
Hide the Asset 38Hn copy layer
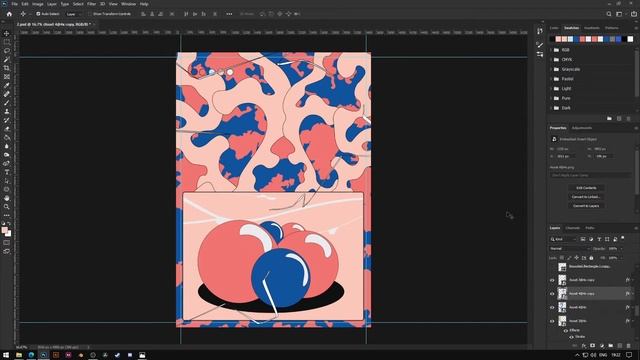(552, 280)
